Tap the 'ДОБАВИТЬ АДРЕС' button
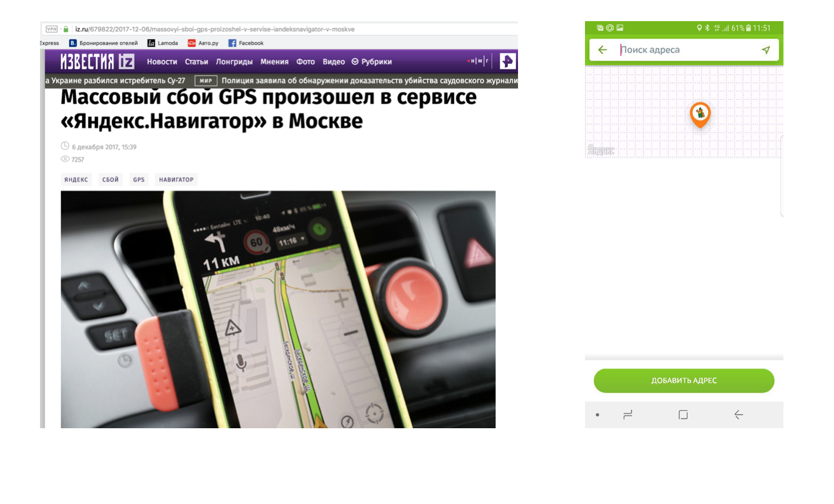 (x=684, y=381)
